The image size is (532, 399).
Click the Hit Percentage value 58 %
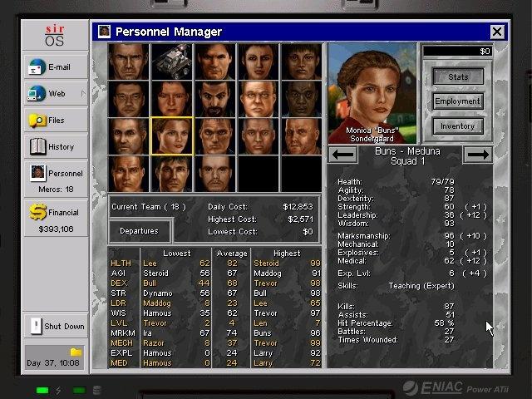(x=444, y=323)
